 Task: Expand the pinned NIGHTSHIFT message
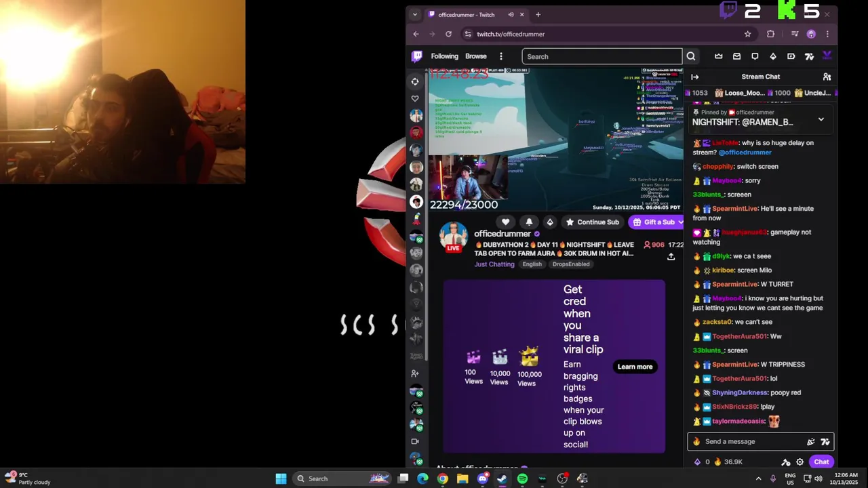pyautogui.click(x=821, y=119)
